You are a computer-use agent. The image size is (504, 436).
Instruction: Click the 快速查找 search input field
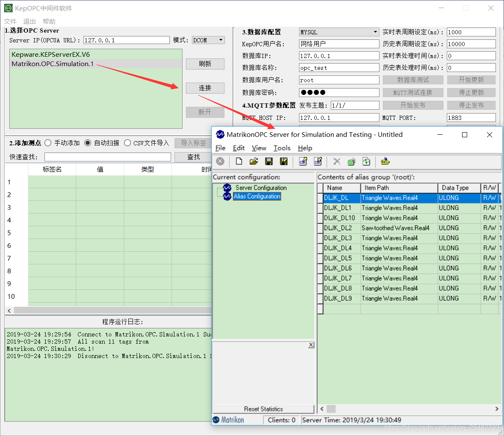108,157
